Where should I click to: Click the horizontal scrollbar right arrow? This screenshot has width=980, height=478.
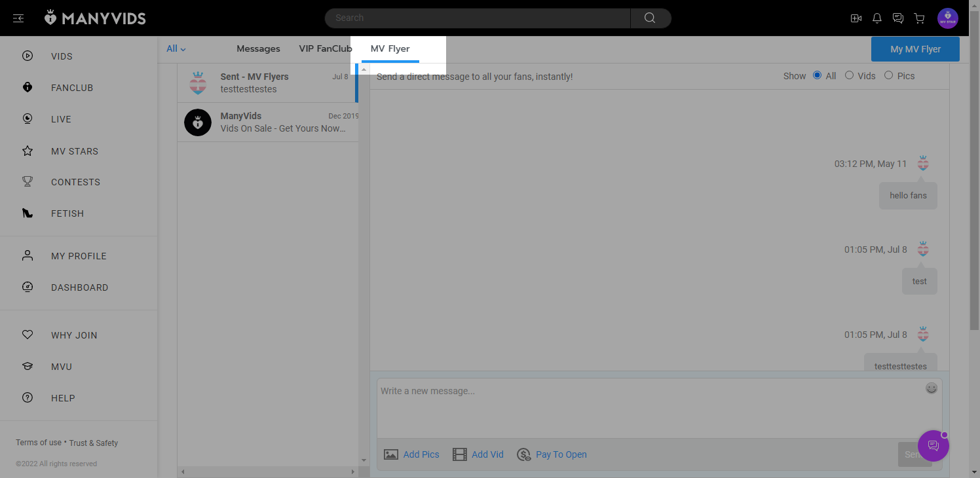pos(353,471)
